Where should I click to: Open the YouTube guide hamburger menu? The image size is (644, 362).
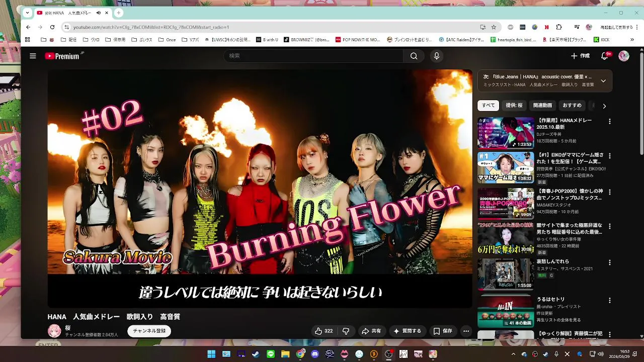click(x=33, y=56)
